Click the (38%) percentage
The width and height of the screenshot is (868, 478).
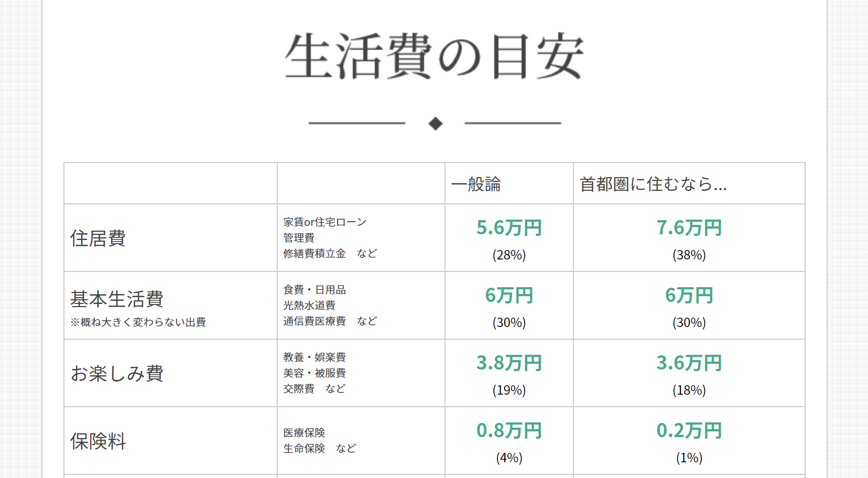pyautogui.click(x=689, y=255)
